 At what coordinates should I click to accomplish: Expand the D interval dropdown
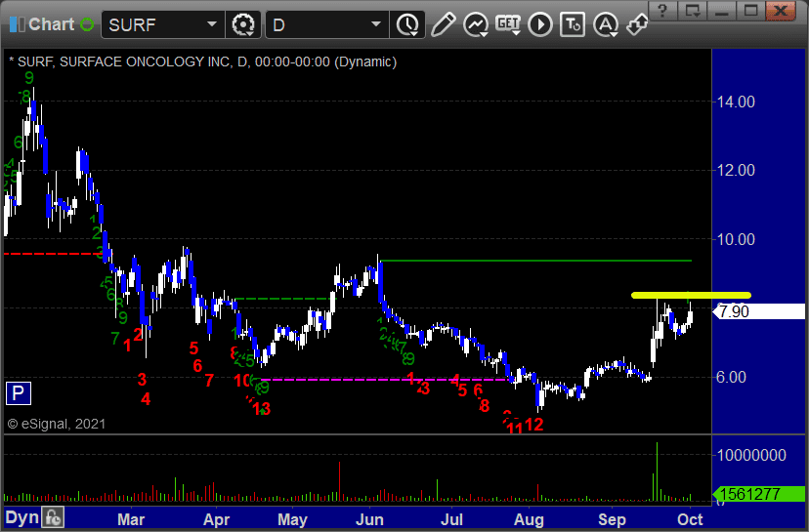coord(375,24)
